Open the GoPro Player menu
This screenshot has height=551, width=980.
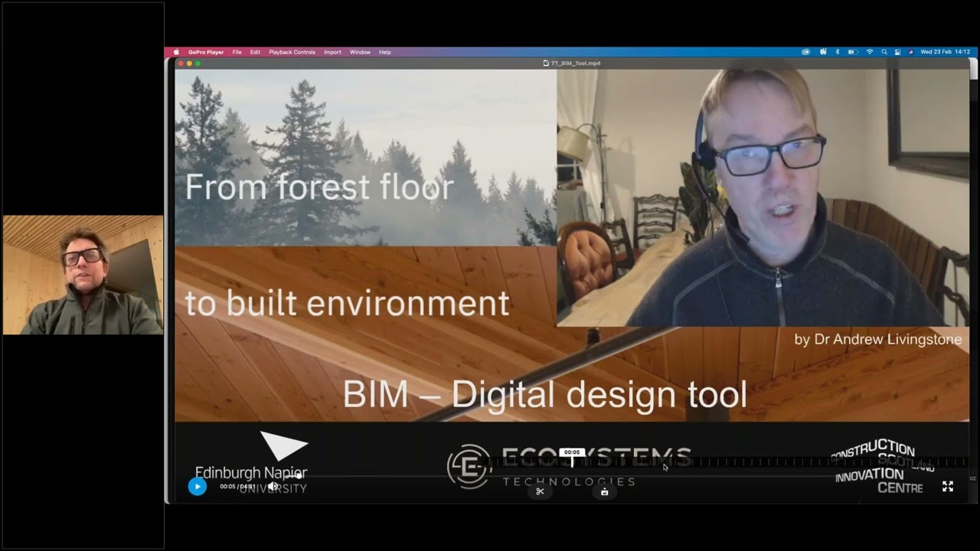coord(206,52)
